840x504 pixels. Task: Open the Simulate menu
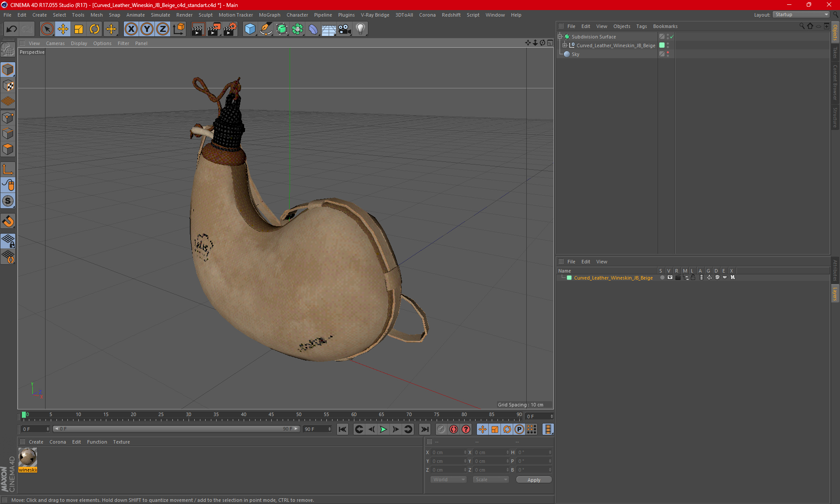(160, 15)
